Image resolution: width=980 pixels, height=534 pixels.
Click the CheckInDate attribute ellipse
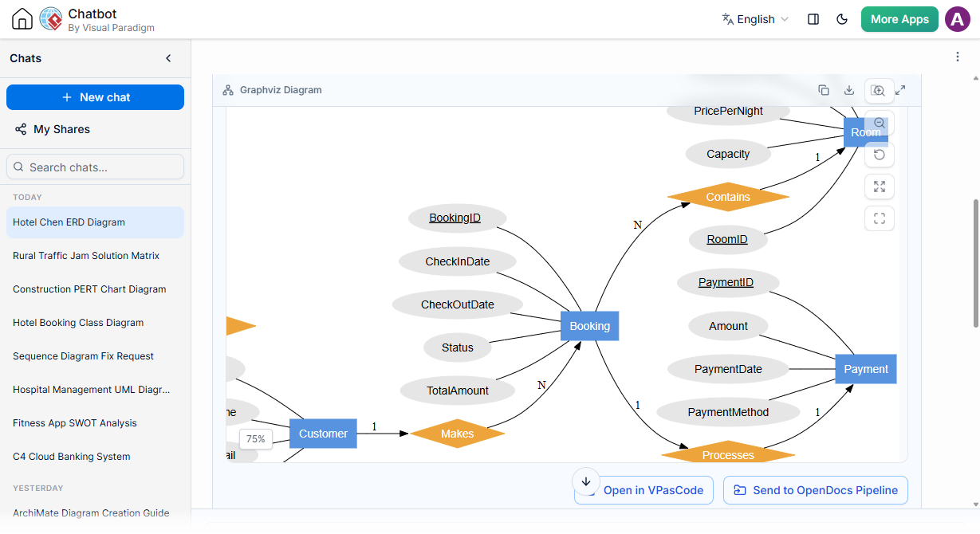[x=458, y=261]
